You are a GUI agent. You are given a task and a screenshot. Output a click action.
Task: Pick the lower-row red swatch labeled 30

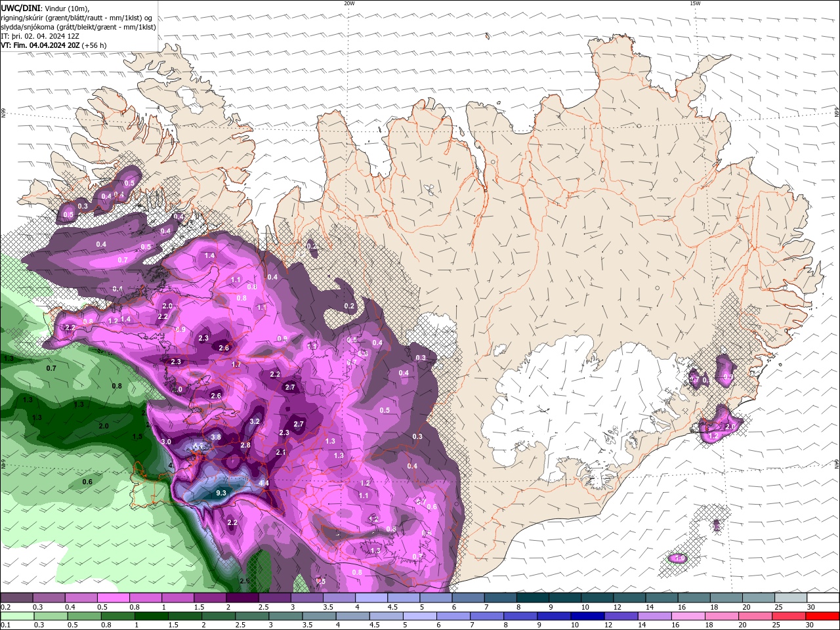pyautogui.click(x=822, y=616)
